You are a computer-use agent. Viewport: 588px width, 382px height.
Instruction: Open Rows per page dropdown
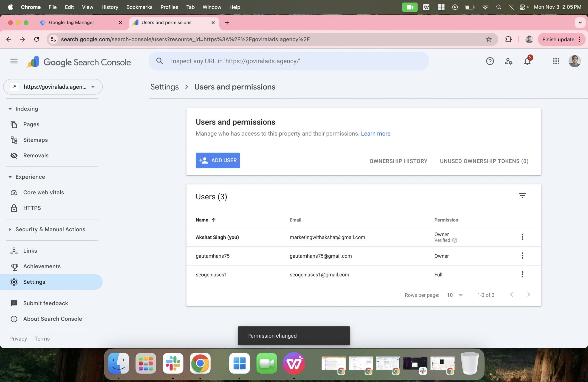(x=455, y=295)
